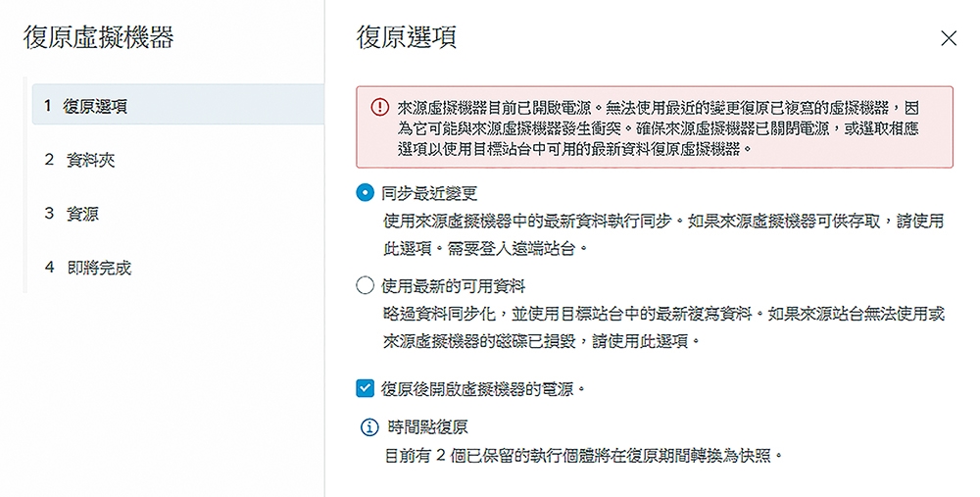Screen dimensions: 980x497
Task: Open step 4 即將完成
Action: [178, 268]
